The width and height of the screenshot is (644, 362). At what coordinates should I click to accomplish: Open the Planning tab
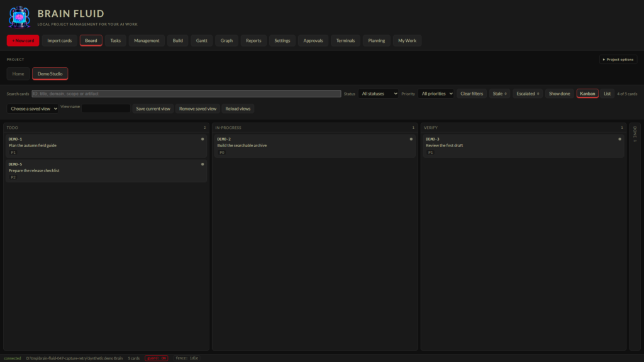pyautogui.click(x=376, y=41)
